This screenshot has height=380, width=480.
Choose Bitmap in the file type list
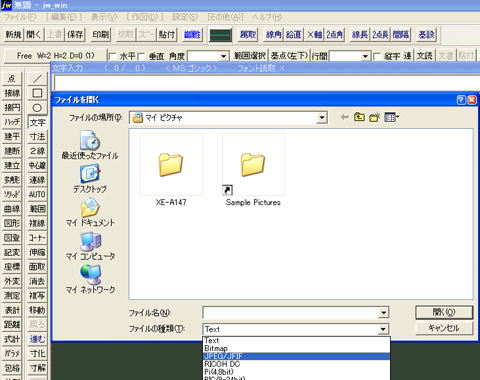click(x=296, y=348)
